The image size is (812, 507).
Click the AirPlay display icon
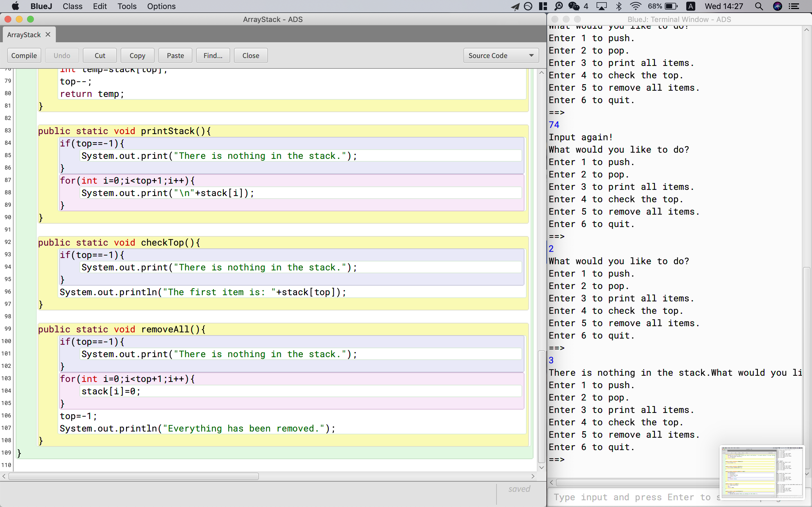pos(601,6)
